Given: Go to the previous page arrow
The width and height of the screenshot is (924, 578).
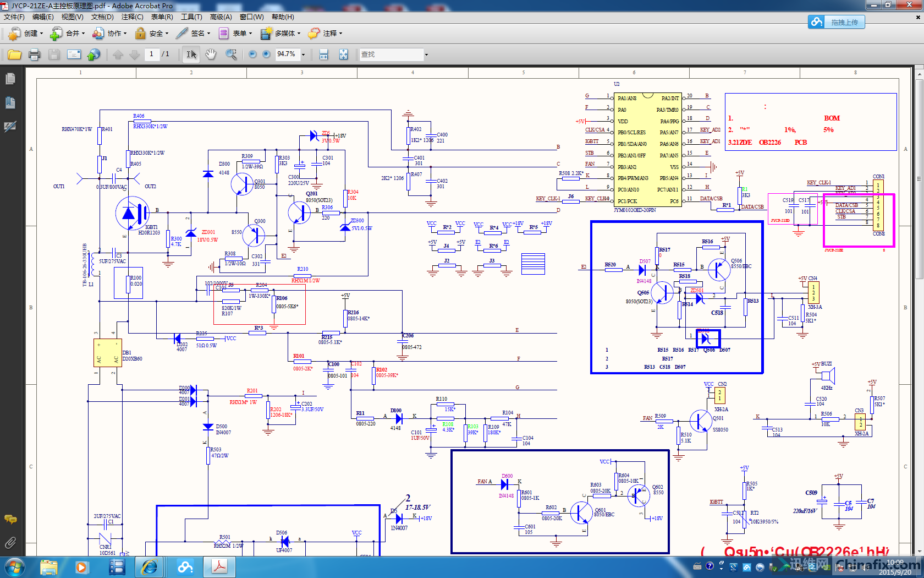Looking at the screenshot, I should pos(118,54).
